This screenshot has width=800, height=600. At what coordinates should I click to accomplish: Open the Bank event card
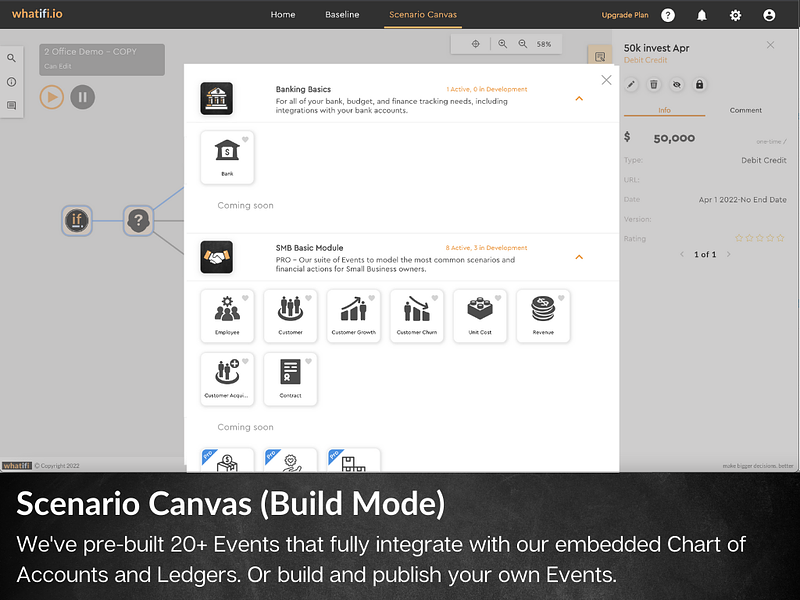227,157
